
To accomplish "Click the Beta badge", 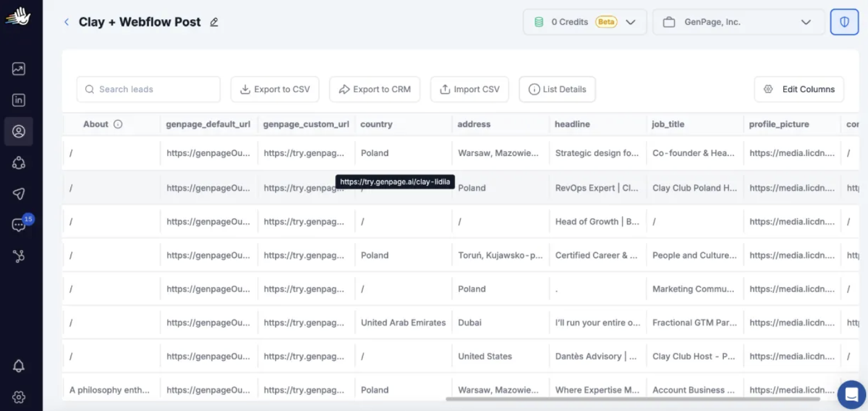I will pos(606,22).
